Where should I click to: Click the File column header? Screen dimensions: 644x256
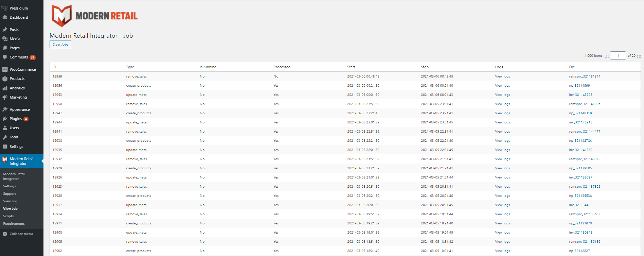(x=572, y=67)
